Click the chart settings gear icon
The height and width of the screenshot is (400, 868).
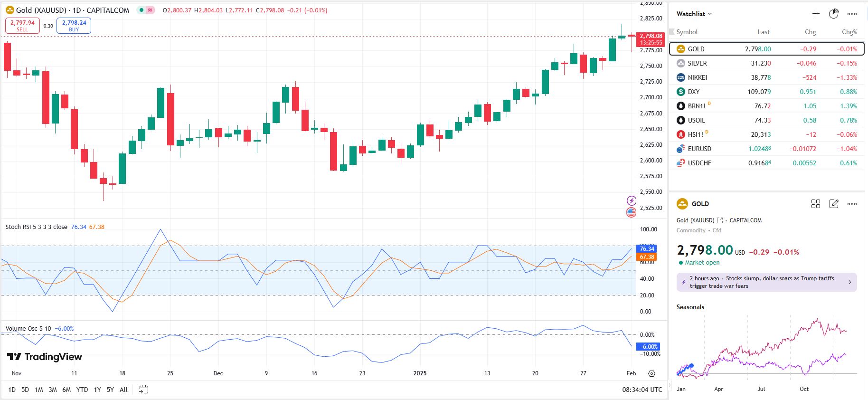pos(651,373)
